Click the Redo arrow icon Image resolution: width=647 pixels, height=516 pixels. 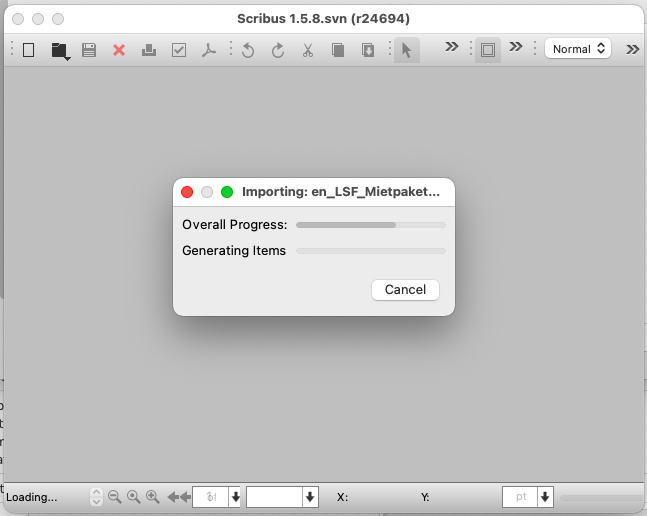(278, 49)
